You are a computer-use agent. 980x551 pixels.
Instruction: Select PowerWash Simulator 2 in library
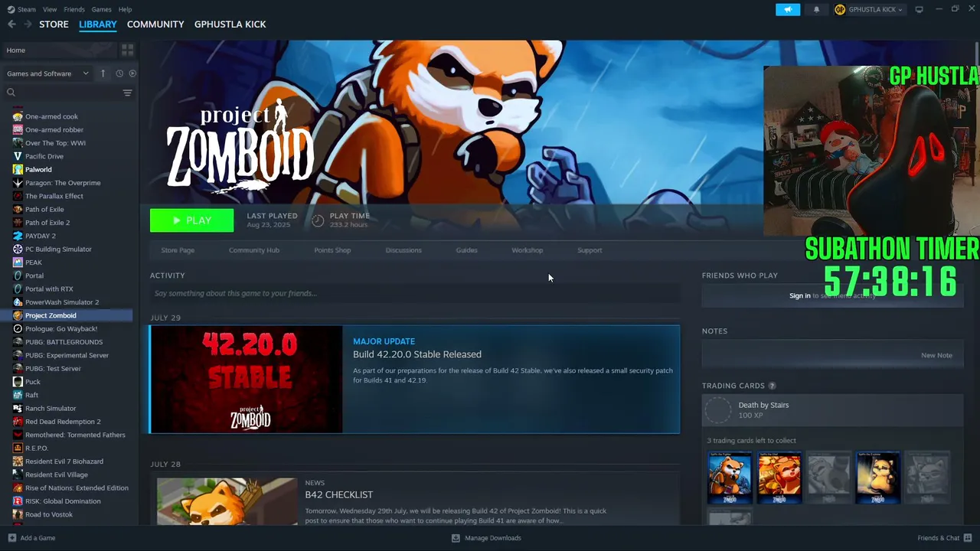pyautogui.click(x=62, y=302)
